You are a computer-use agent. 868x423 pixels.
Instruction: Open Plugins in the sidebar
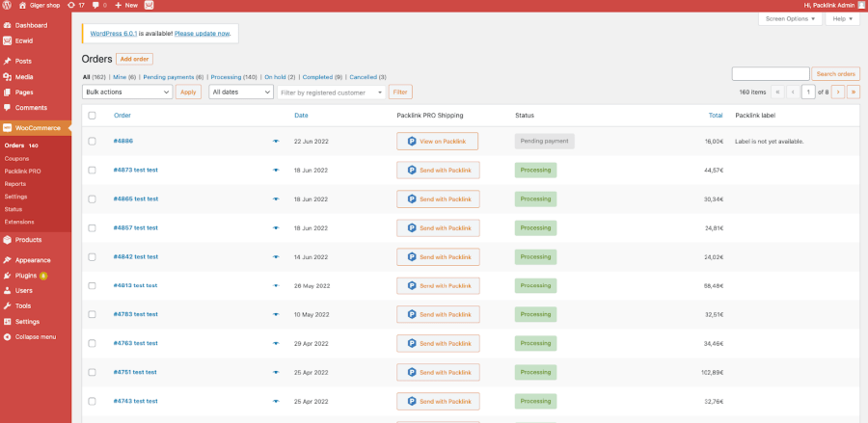pos(26,275)
